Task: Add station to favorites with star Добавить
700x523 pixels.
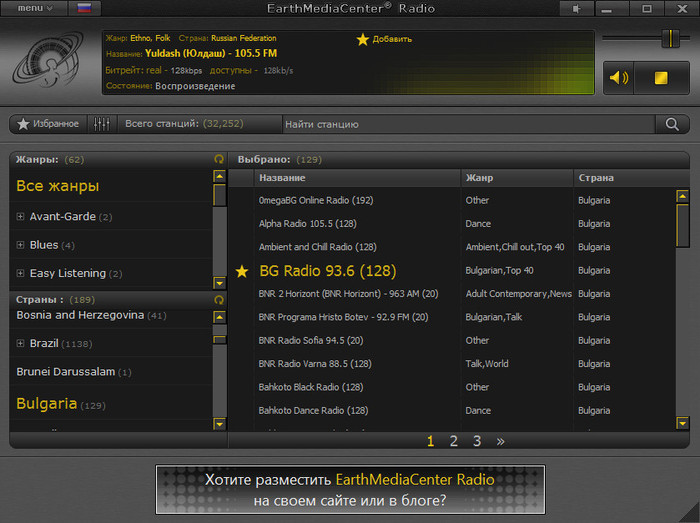Action: 384,39
